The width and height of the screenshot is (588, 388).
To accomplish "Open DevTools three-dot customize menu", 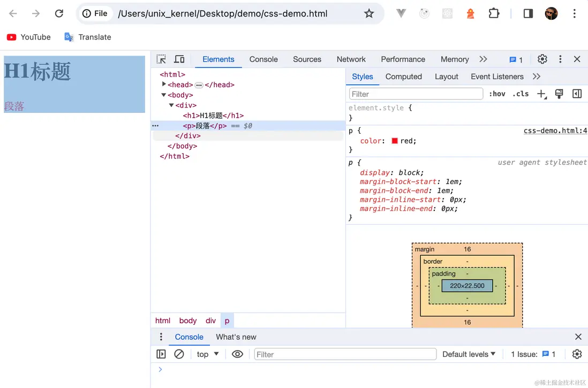I will [560, 59].
